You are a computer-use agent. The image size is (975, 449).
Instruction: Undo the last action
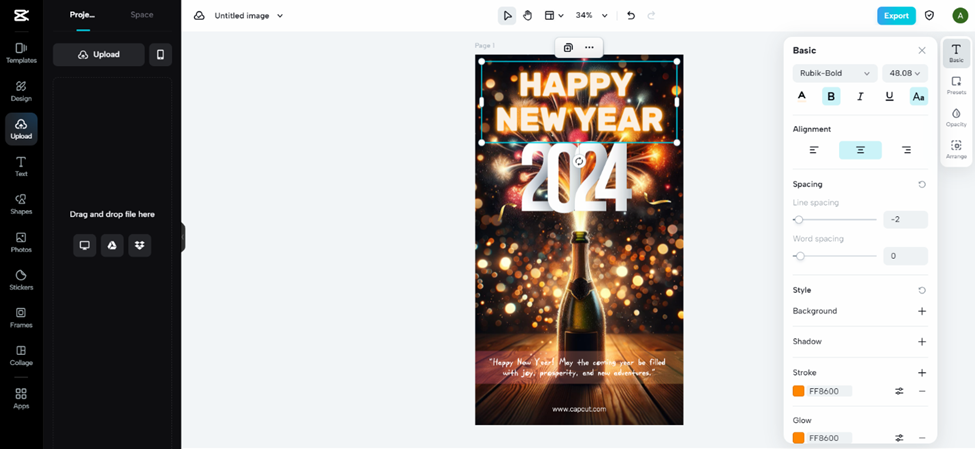coord(631,16)
